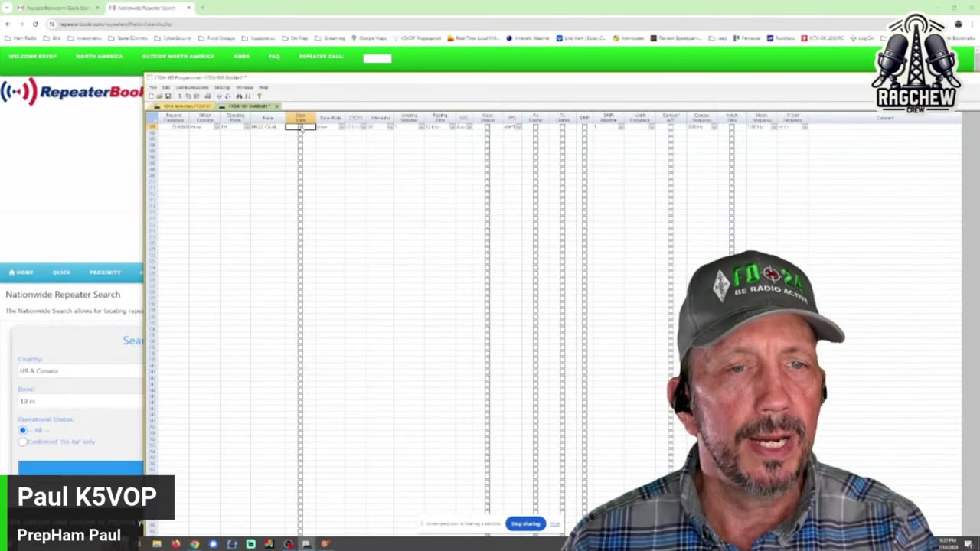Viewport: 980px width, 551px height.
Task: Click the New file icon in programmer toolbar
Action: tap(151, 96)
